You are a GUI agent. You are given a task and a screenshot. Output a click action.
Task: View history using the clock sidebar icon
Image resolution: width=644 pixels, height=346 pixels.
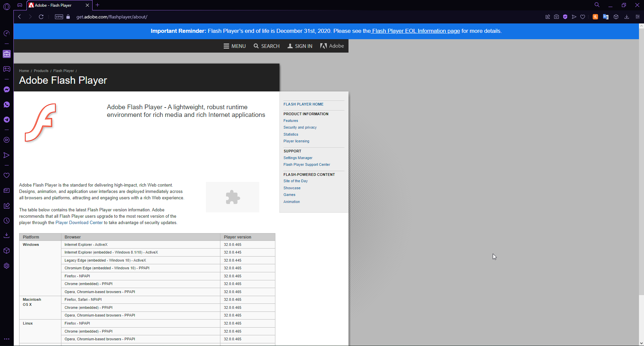click(x=7, y=220)
